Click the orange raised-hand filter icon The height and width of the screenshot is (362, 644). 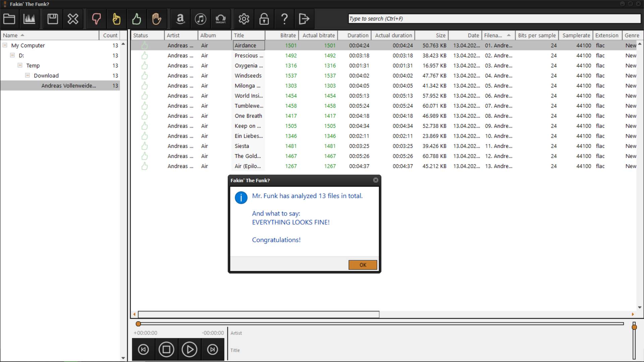157,19
